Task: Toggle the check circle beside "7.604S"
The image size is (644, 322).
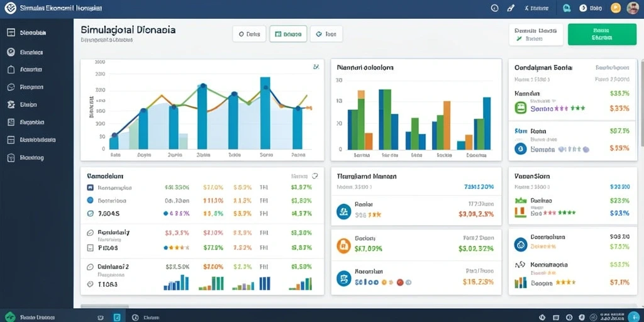Action: coord(91,213)
